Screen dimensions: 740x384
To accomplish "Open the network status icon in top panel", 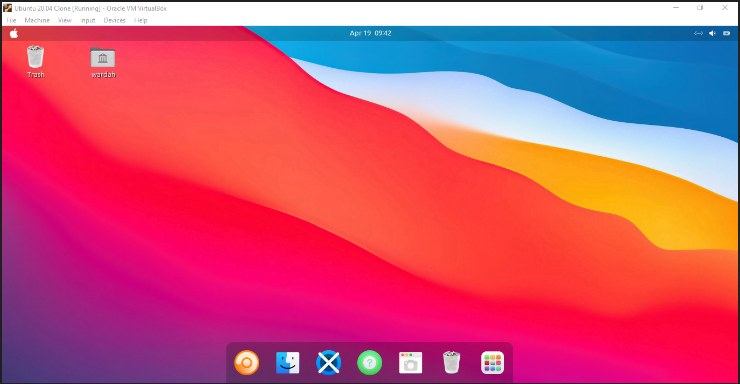I will point(698,33).
